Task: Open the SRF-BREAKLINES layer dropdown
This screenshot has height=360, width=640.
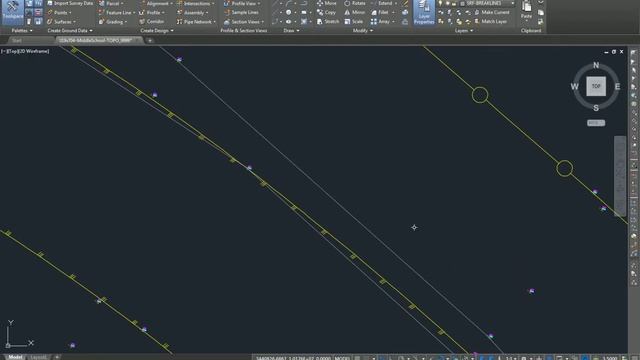Action: point(488,3)
